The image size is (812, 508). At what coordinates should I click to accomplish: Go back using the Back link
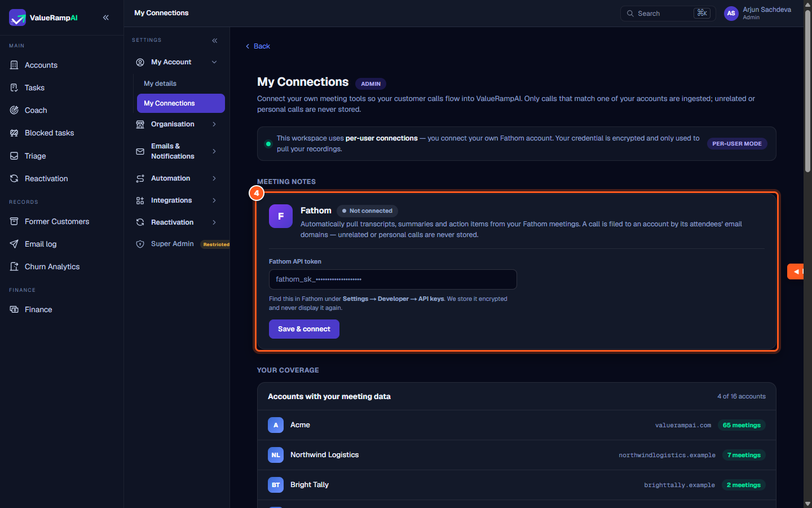coord(258,46)
